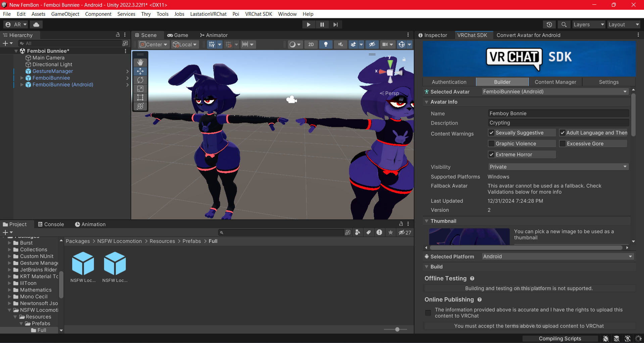Click the avatar thumbnail preview image
This screenshot has height=343, width=644.
click(469, 237)
